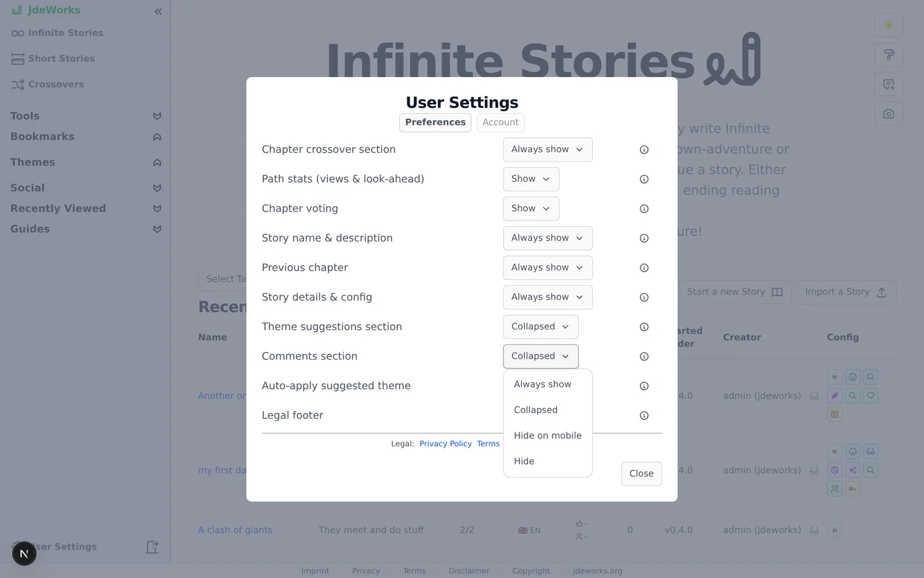924x578 pixels.
Task: Open the Previous chapter Always show dropdown
Action: point(547,268)
